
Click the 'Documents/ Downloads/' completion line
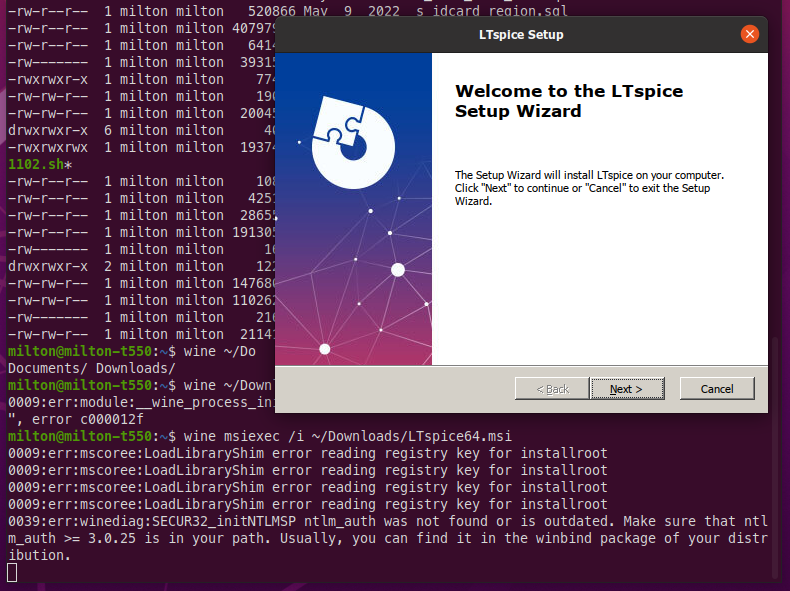91,368
